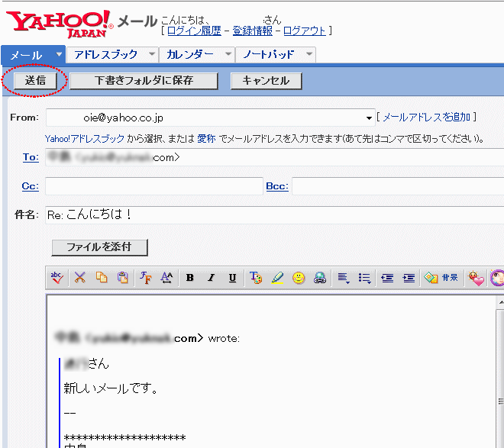Open the アドレスブック tab dropdown arrow
Viewport: 504px width, 448px height.
point(151,54)
